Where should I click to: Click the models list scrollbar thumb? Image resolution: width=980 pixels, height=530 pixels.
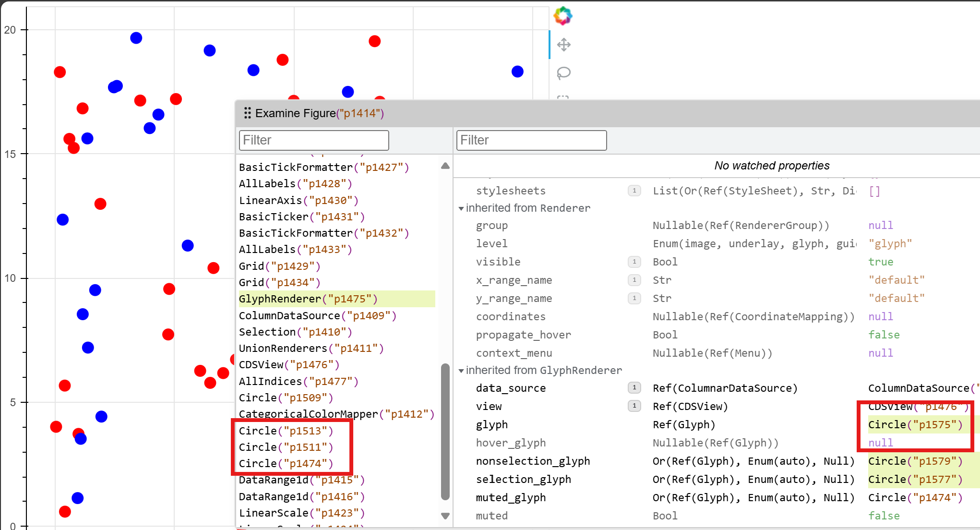click(445, 432)
